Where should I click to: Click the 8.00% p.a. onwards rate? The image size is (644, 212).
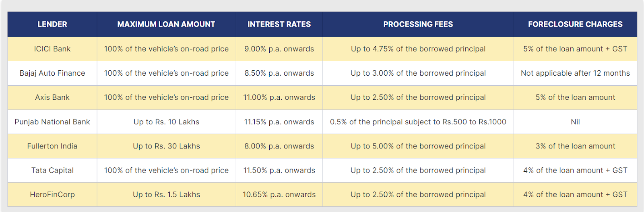point(279,146)
